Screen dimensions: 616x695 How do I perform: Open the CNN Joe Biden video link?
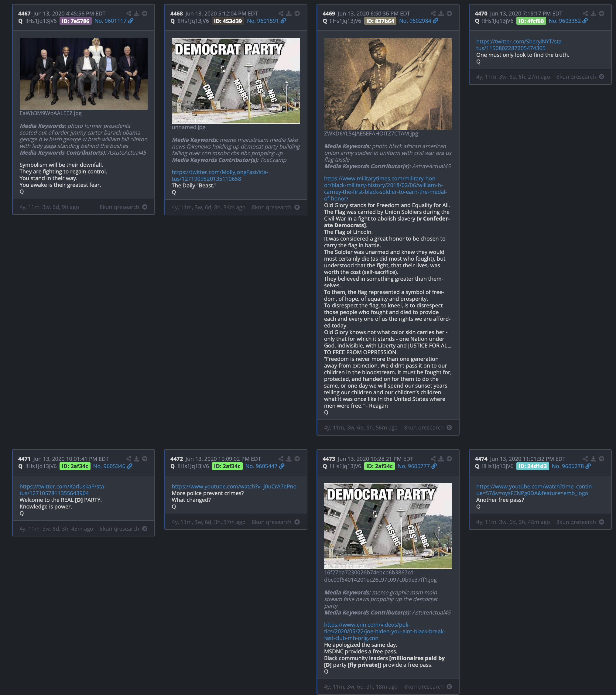[385, 632]
